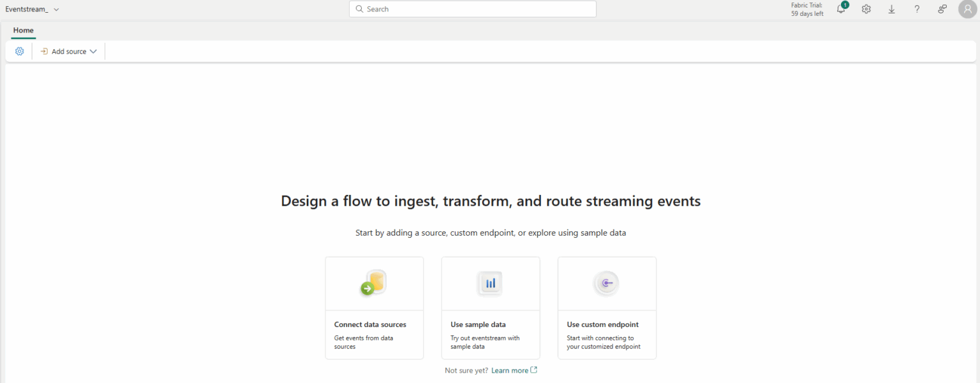Open the settings gear in header
The image size is (980, 383).
(866, 9)
